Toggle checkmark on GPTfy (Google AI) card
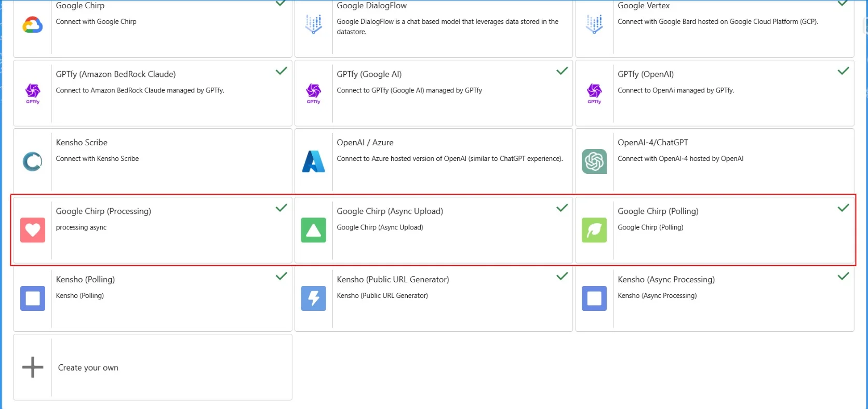The image size is (868, 409). coord(562,71)
